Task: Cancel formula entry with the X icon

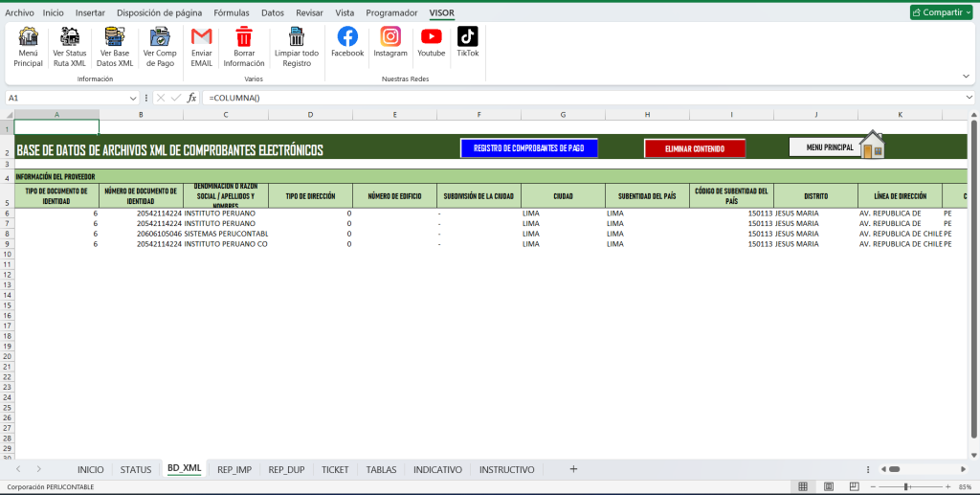Action: point(161,98)
